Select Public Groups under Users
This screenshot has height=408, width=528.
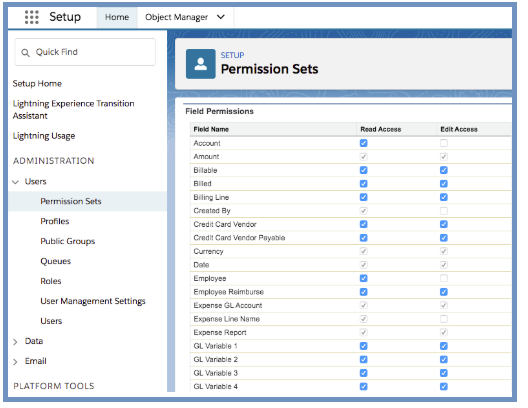pos(68,241)
